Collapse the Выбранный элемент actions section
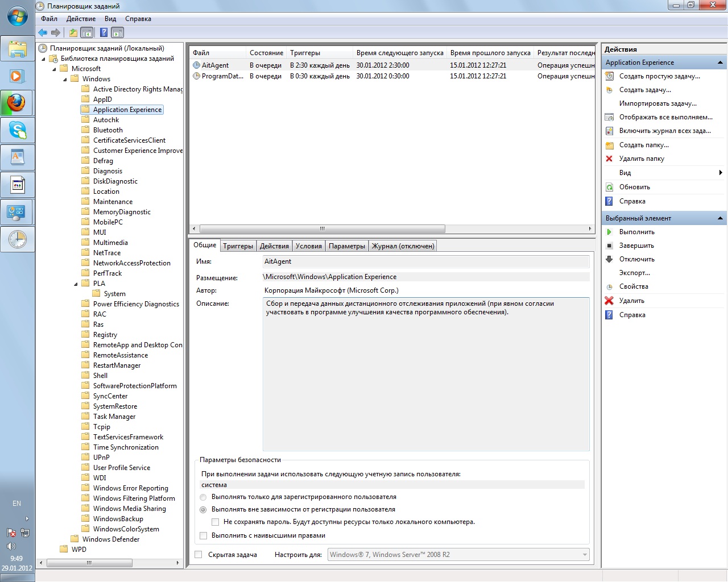 point(720,218)
